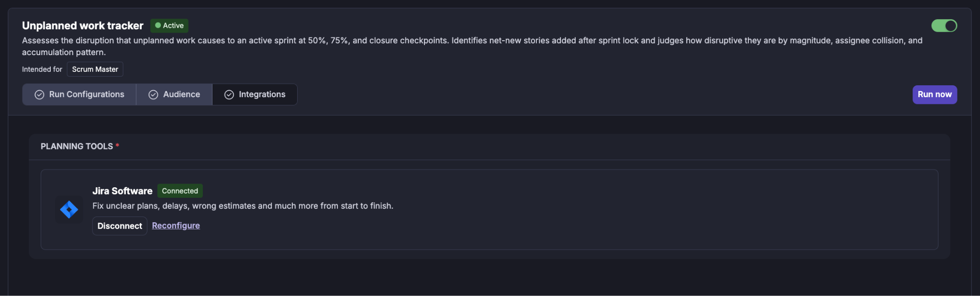Switch to the Audience tab
Screen dimensions: 980x296
(174, 94)
